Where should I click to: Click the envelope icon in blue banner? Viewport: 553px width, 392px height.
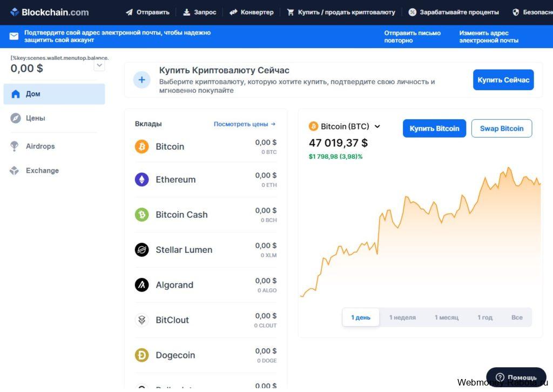tap(14, 36)
